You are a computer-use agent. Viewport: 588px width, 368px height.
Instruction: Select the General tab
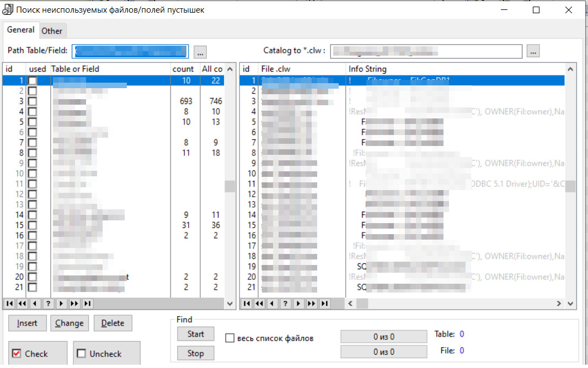(x=21, y=30)
